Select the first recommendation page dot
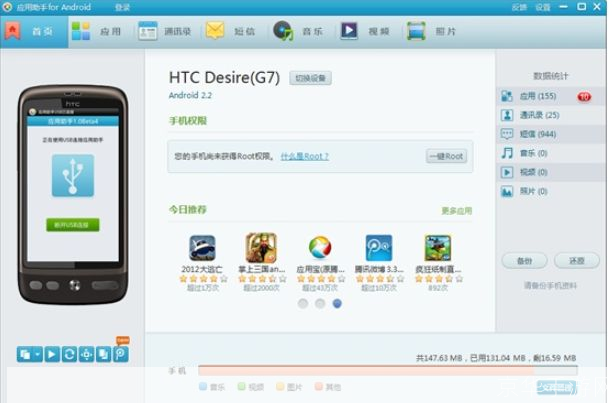Viewport: 612px width, 403px height. pos(303,304)
